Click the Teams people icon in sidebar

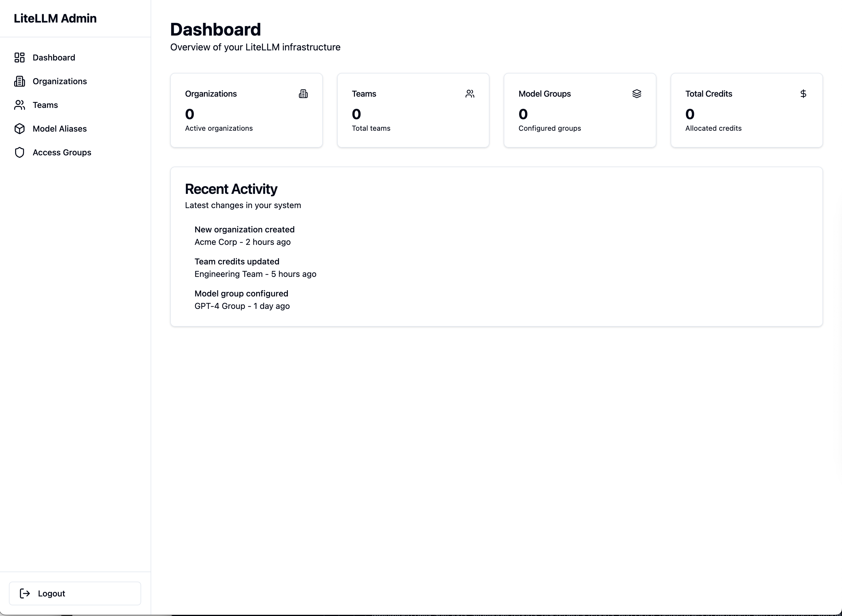pos(20,105)
